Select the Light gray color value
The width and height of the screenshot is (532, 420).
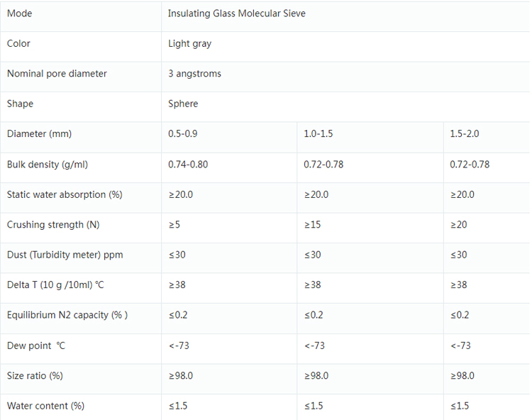coord(189,44)
